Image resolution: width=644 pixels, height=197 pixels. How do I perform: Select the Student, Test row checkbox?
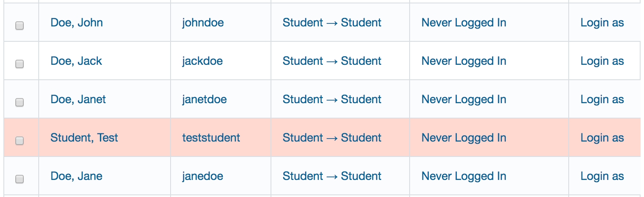tap(20, 141)
